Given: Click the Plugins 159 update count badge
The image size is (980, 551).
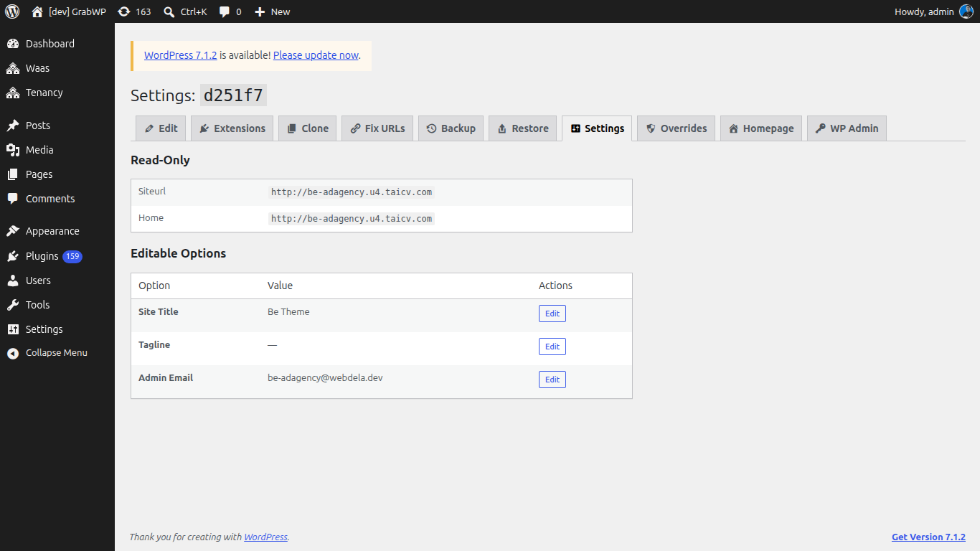Looking at the screenshot, I should [72, 256].
